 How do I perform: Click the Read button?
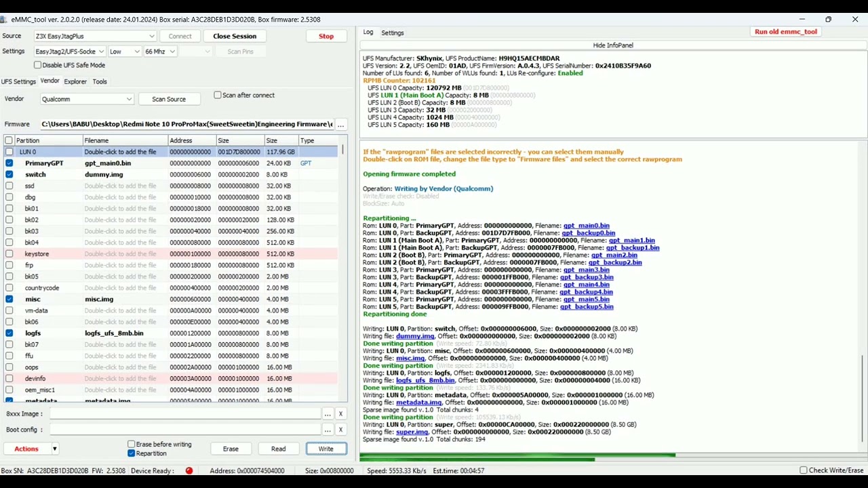click(278, 449)
